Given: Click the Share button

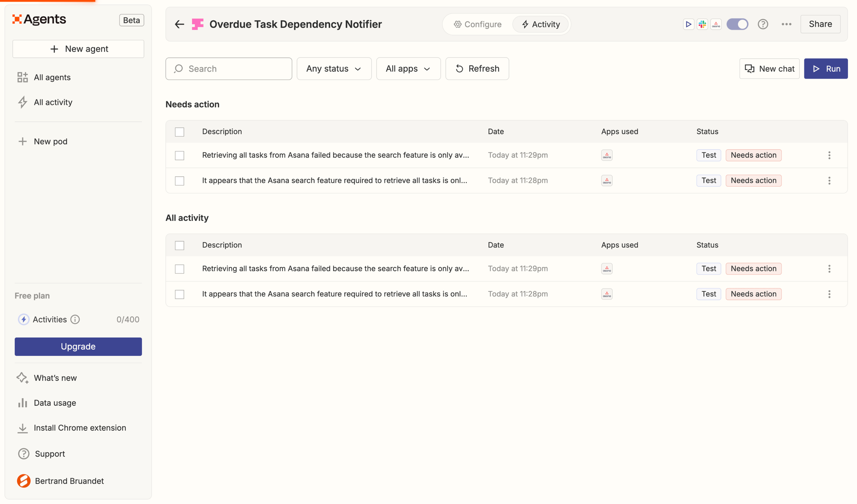Looking at the screenshot, I should click(x=820, y=24).
